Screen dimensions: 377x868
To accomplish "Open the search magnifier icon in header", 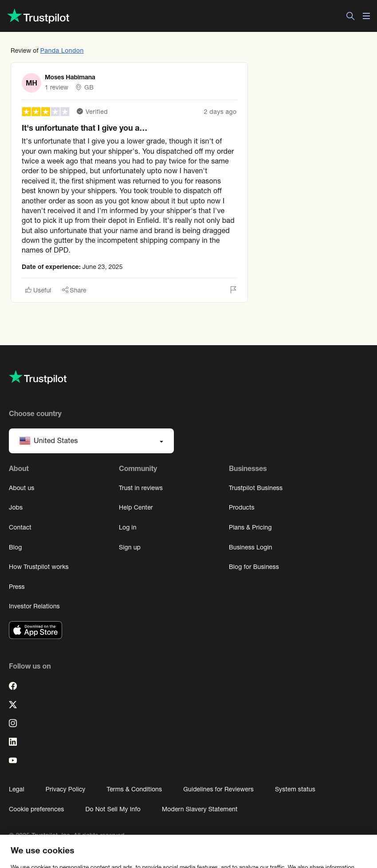I will [350, 16].
